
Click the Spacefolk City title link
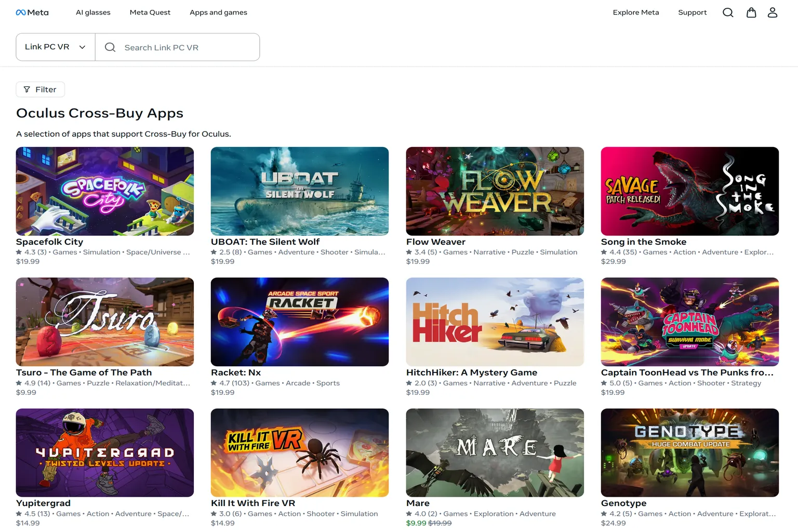[x=49, y=242]
